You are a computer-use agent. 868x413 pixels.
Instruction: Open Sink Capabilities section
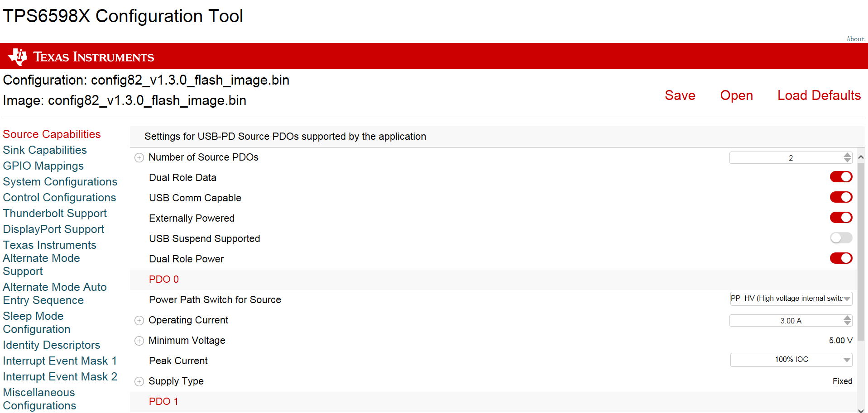pyautogui.click(x=45, y=150)
